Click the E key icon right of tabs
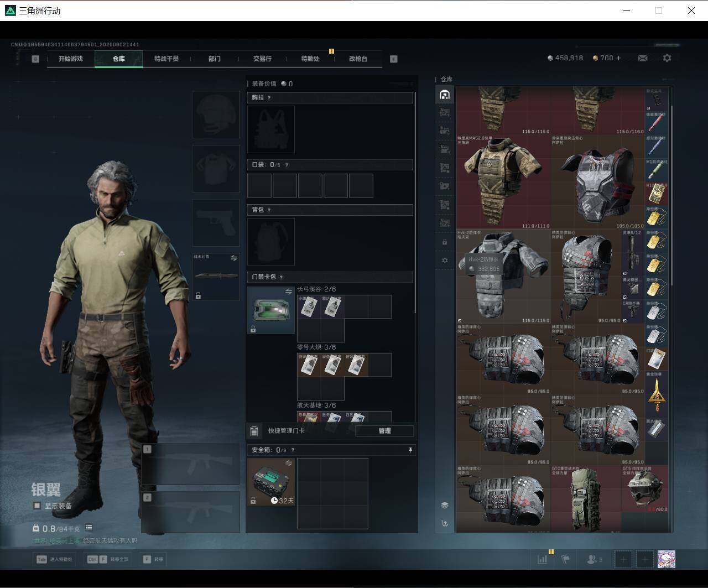This screenshot has width=708, height=588. pyautogui.click(x=394, y=59)
